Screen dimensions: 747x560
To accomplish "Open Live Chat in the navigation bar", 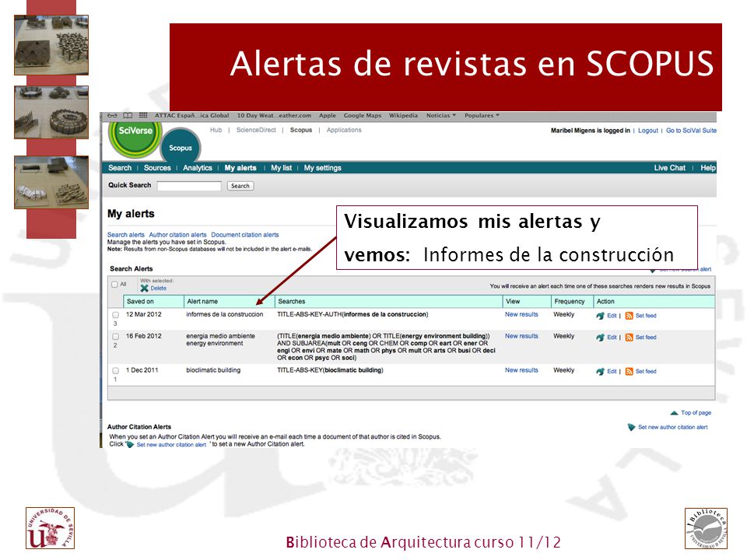I will coord(669,168).
